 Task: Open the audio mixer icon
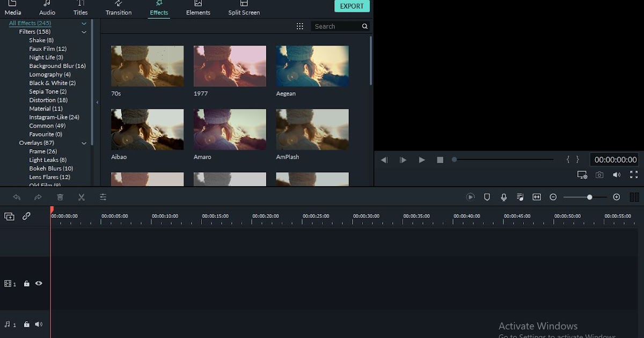click(519, 197)
